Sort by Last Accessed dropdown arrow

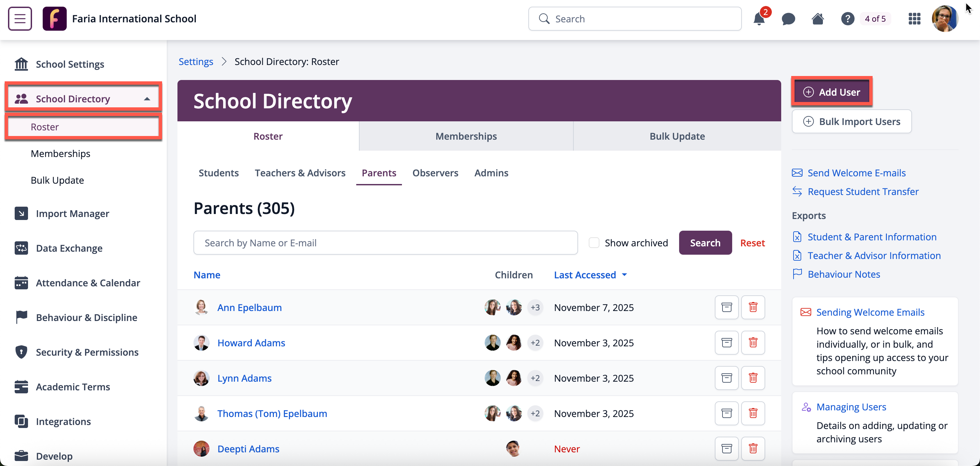point(624,274)
